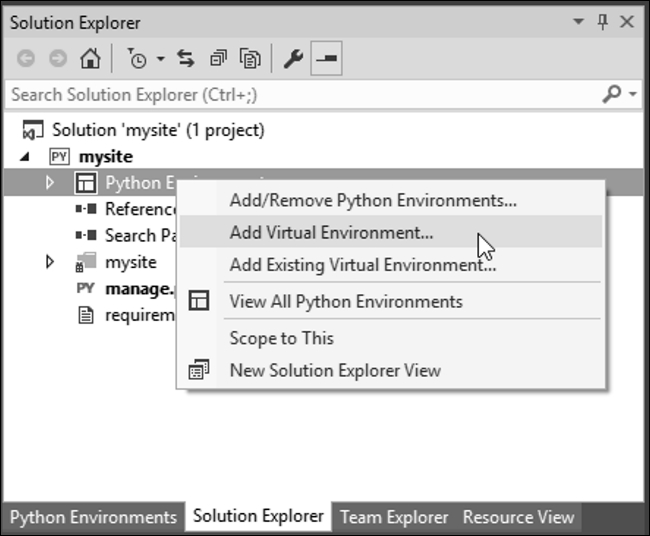Click the View All Python Environments menu icon
This screenshot has height=536, width=650.
click(x=199, y=301)
